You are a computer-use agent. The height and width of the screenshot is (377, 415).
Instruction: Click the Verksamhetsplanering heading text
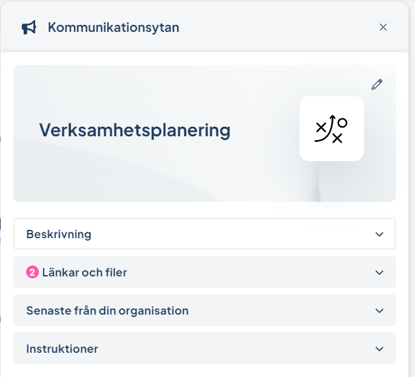(135, 130)
